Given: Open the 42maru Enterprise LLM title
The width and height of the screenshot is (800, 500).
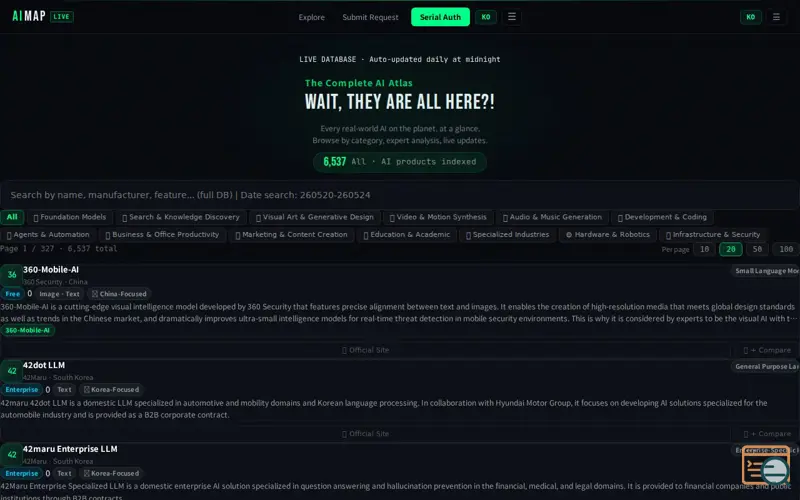Looking at the screenshot, I should pyautogui.click(x=70, y=449).
